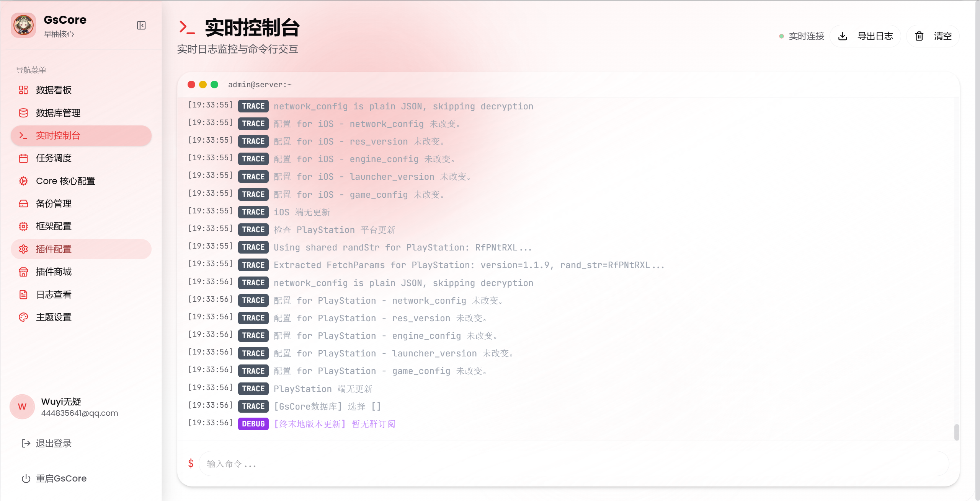Collapse the sidebar using the collapse control

pos(141,25)
